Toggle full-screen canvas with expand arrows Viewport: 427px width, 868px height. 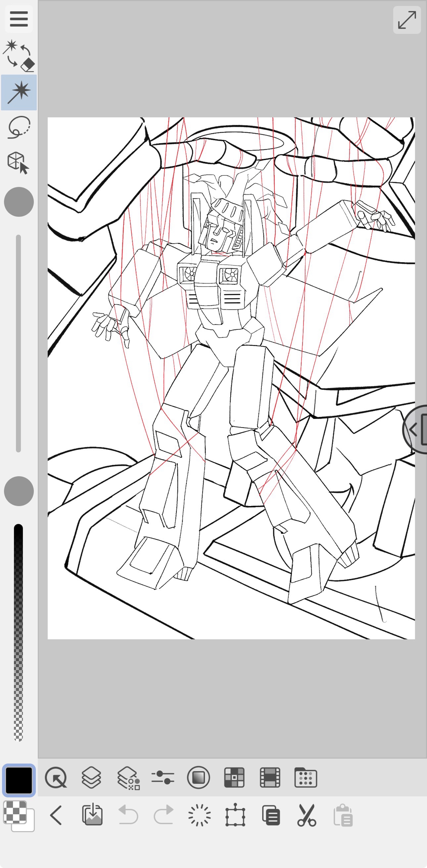click(407, 20)
